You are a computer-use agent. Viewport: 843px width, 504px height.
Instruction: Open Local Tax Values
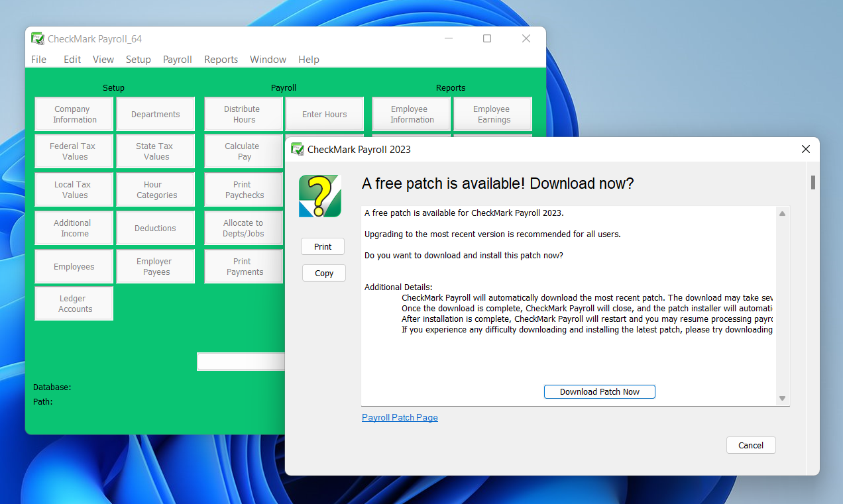pos(74,190)
